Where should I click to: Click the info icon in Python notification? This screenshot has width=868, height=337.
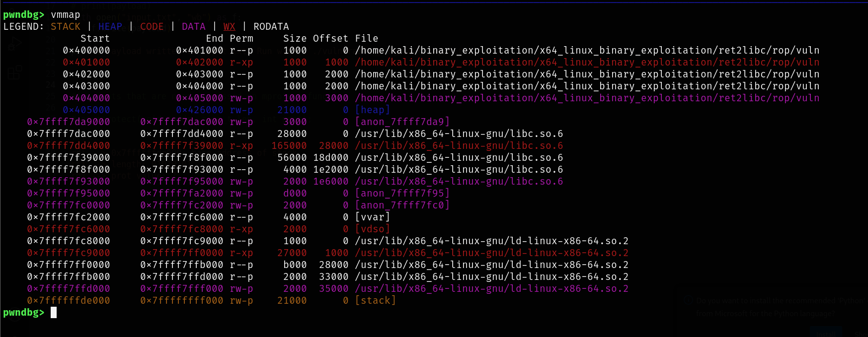coord(688,300)
